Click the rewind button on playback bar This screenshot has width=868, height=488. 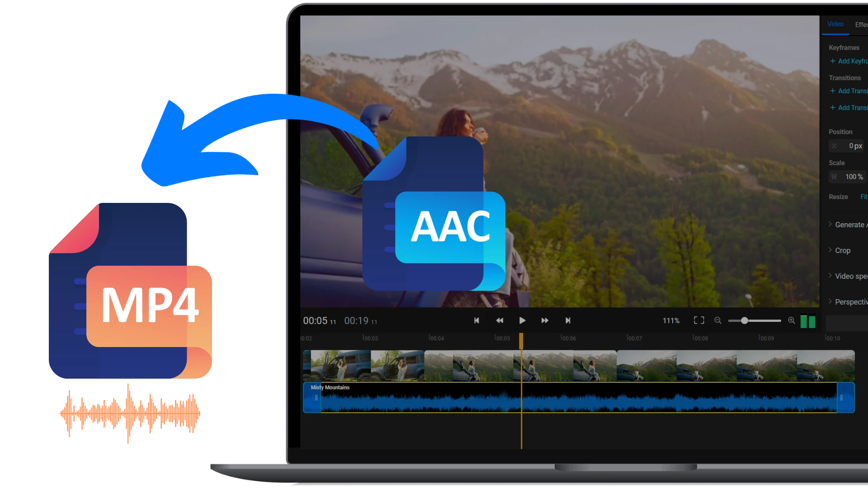[500, 320]
